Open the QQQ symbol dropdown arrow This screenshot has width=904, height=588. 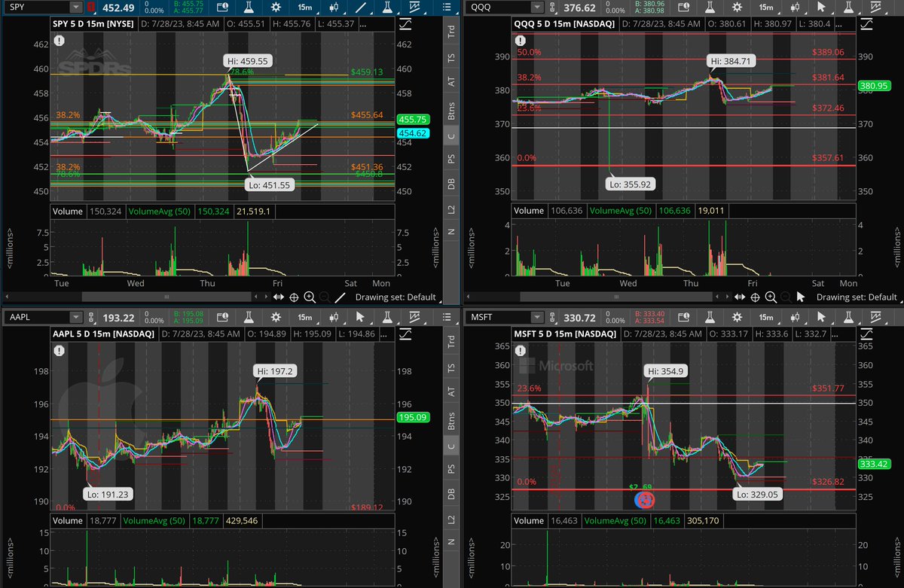click(x=536, y=7)
